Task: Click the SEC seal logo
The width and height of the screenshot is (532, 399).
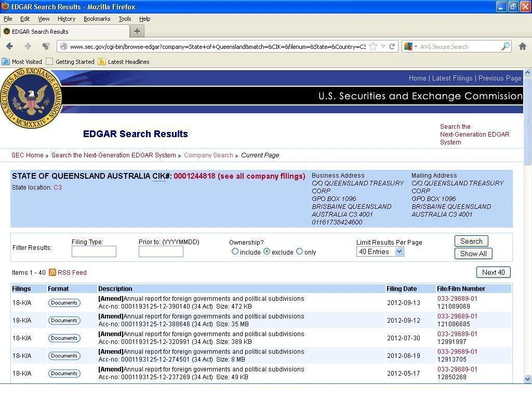Action: (x=31, y=98)
